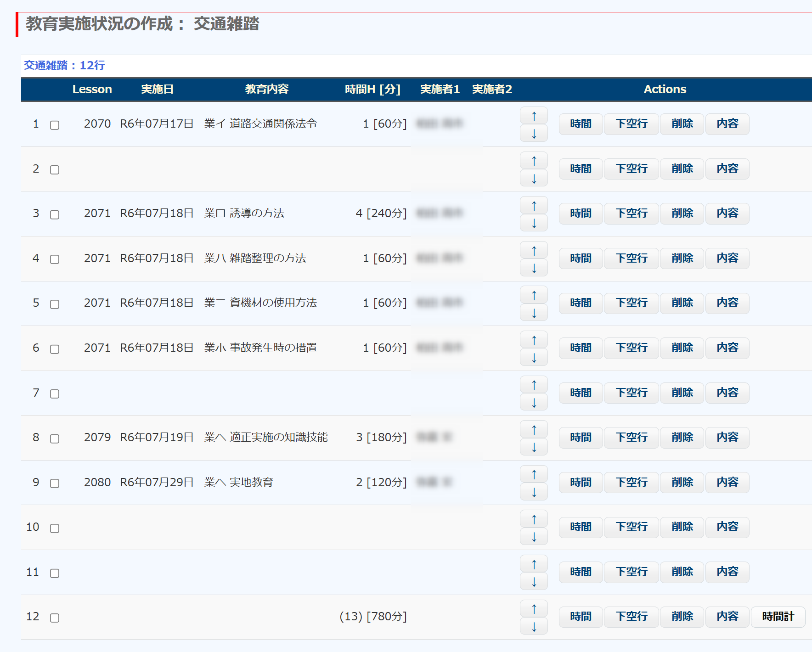Tick the checkbox on row 9

point(55,483)
